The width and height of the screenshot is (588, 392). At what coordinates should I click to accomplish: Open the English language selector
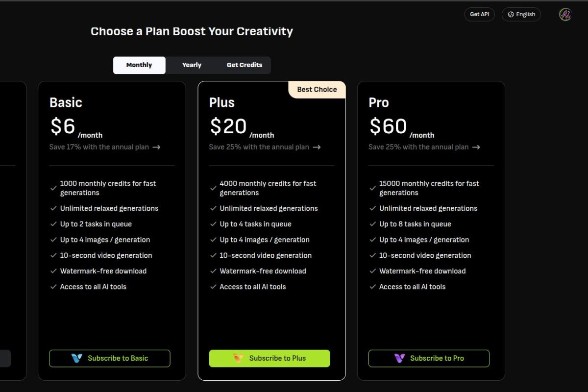[521, 14]
